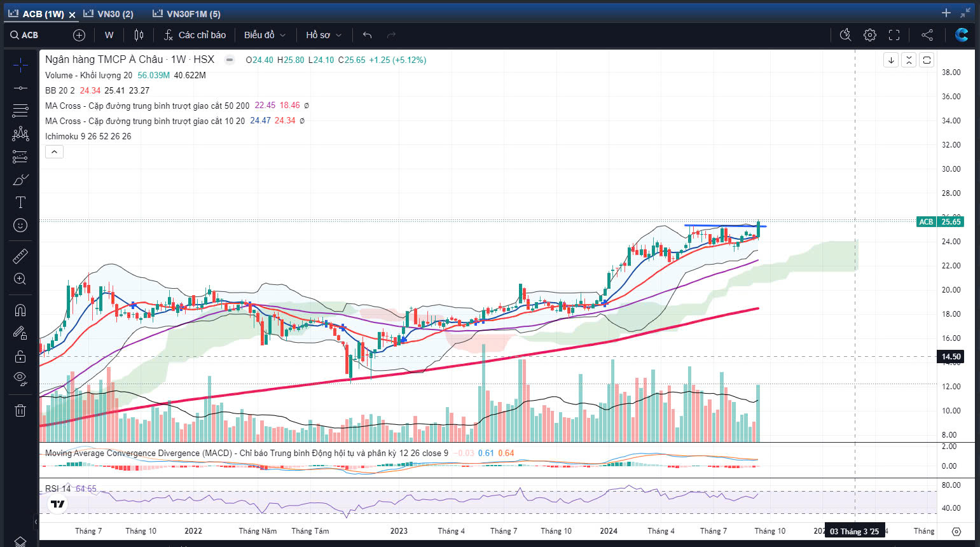The width and height of the screenshot is (980, 547).
Task: Click the ACB 25.65 price label
Action: point(941,221)
